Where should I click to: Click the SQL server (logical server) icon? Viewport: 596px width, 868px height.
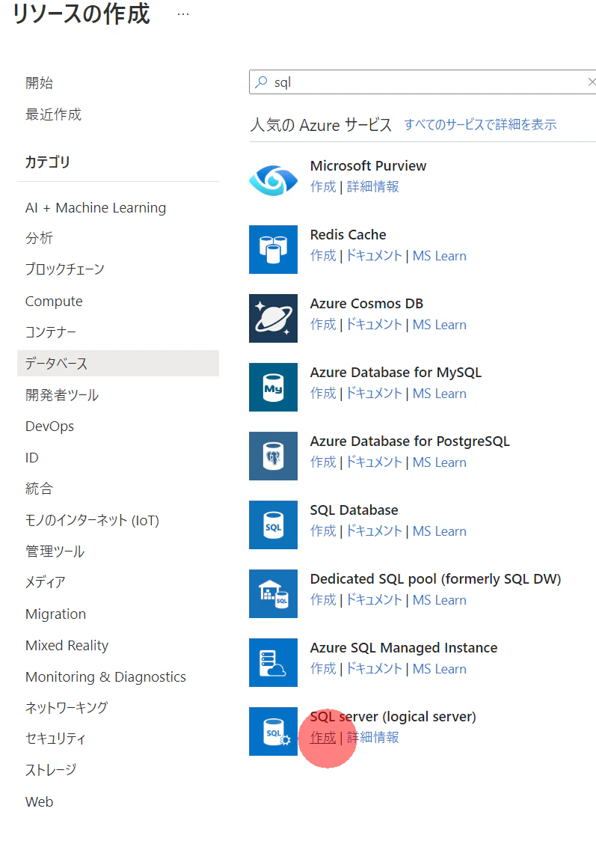(x=273, y=731)
